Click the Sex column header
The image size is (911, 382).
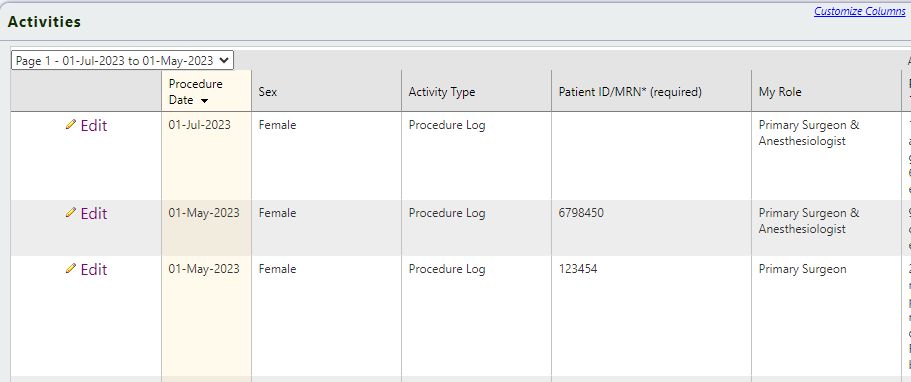(x=268, y=92)
